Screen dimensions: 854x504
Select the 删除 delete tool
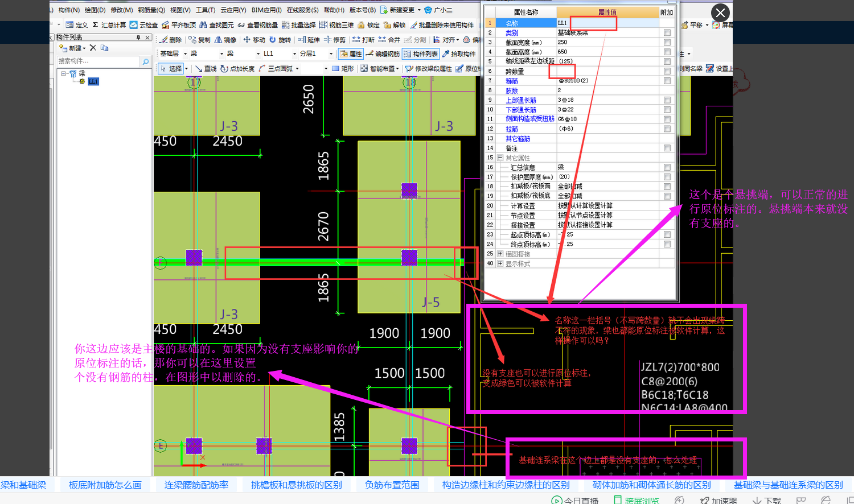(x=170, y=40)
